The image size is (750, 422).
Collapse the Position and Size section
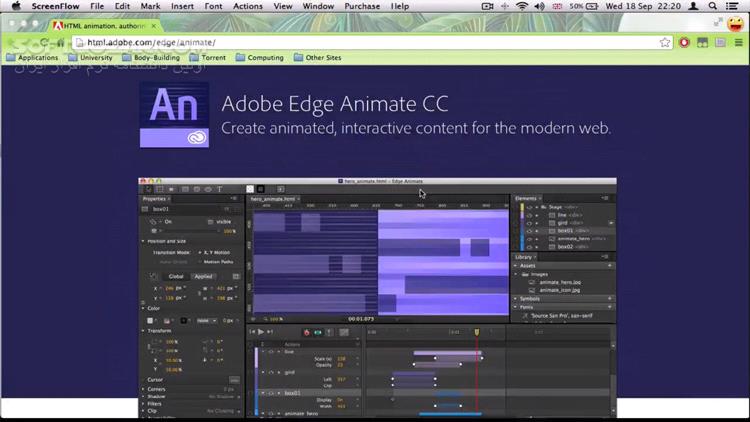[143, 241]
